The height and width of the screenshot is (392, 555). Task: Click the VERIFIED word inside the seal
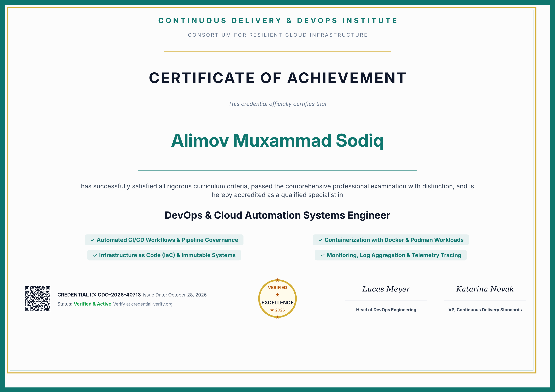(x=277, y=288)
